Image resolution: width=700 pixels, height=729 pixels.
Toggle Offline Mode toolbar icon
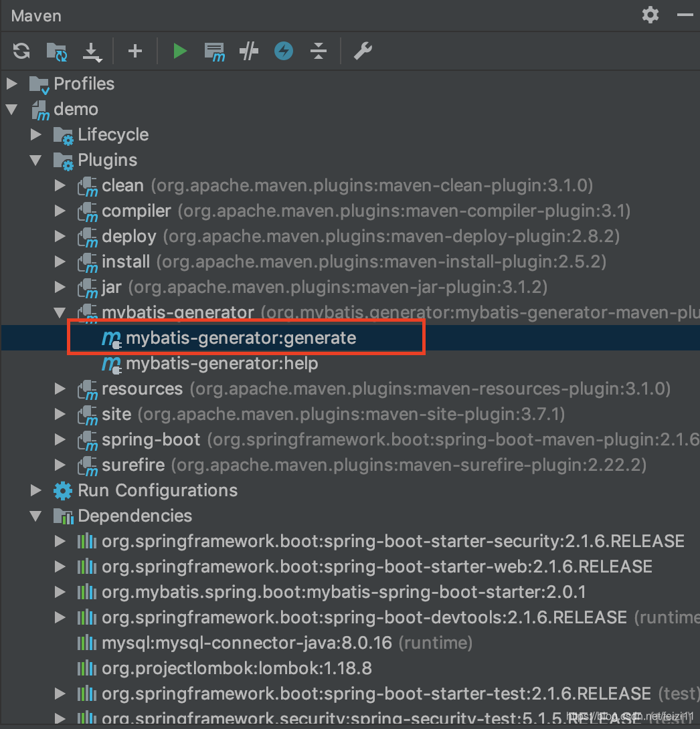point(249,51)
